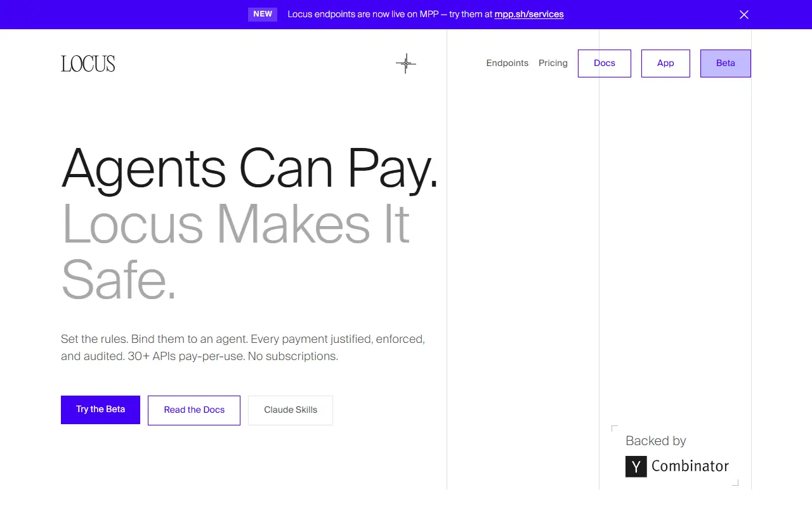
Task: Open Claude Skills
Action: (291, 410)
